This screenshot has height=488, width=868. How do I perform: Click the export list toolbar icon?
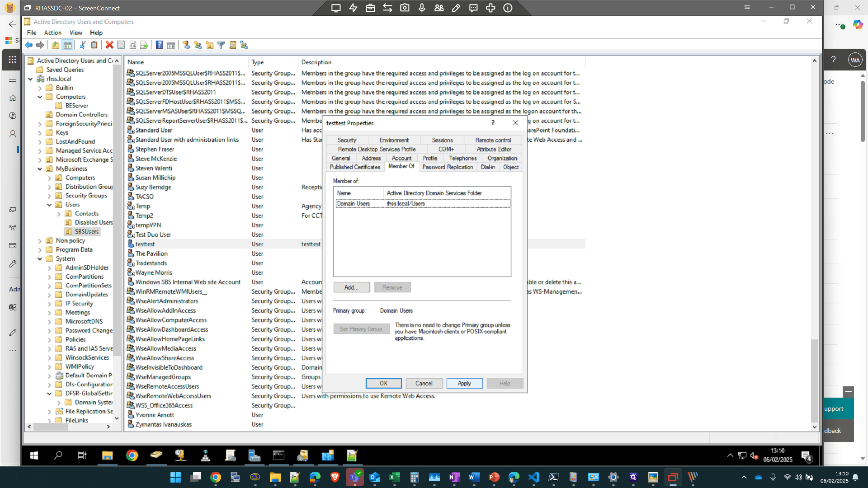coord(144,45)
